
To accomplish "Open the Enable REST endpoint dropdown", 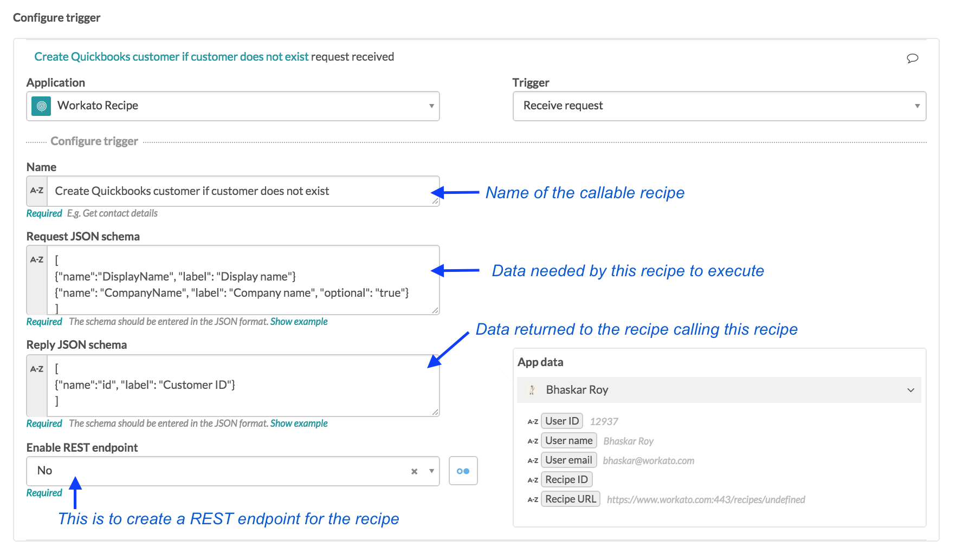I will 430,471.
